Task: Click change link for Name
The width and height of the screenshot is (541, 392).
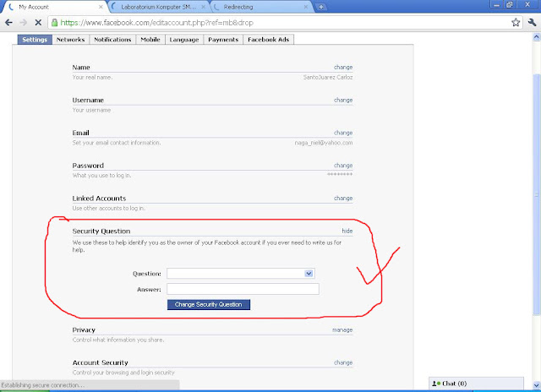Action: (343, 68)
